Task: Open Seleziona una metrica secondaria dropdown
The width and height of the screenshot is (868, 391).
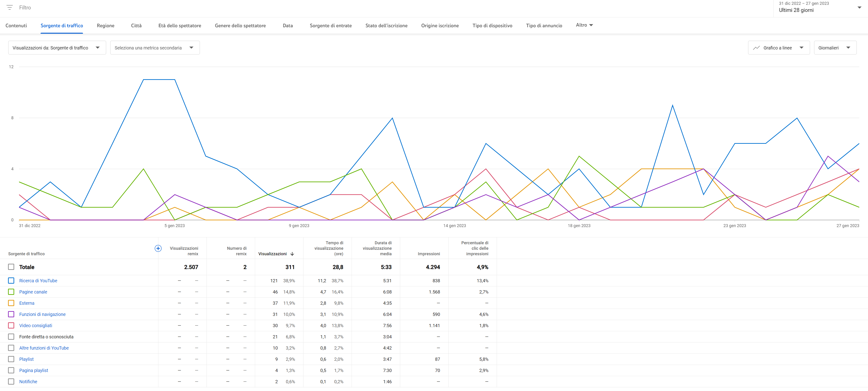Action: (x=155, y=48)
